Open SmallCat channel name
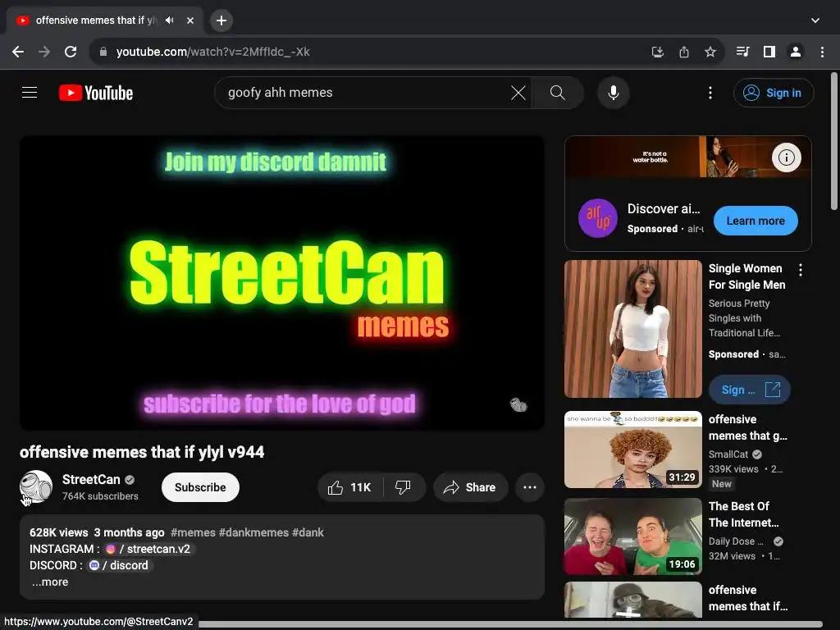This screenshot has width=840, height=630. click(x=728, y=454)
